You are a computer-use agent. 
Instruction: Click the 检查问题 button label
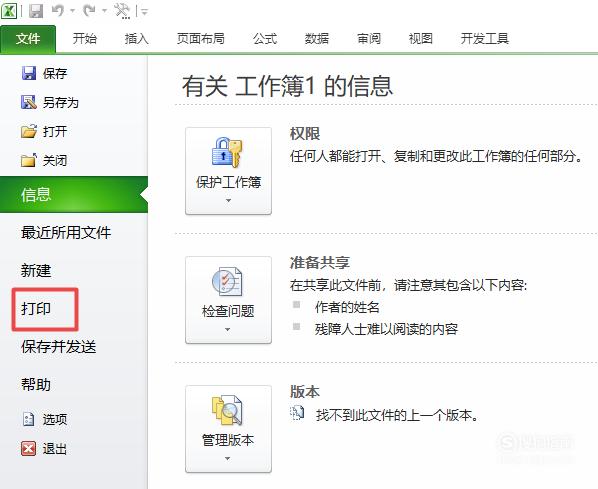pos(228,311)
